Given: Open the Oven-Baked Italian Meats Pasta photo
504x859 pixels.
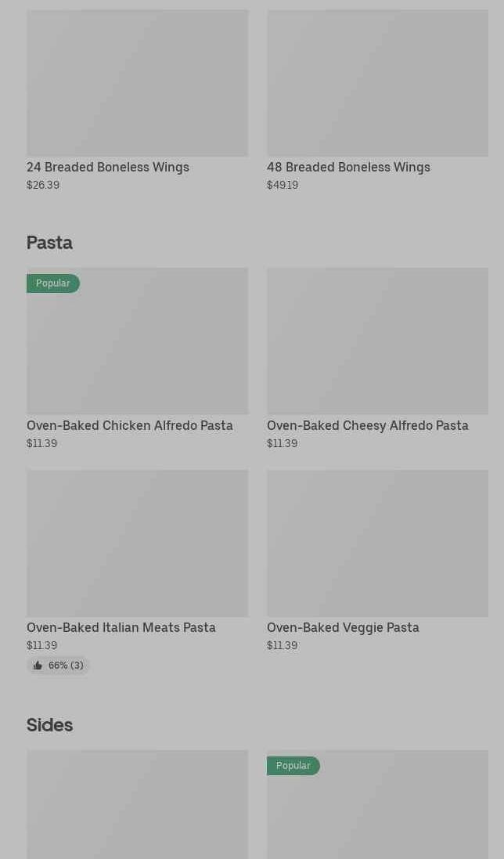Looking at the screenshot, I should [137, 543].
